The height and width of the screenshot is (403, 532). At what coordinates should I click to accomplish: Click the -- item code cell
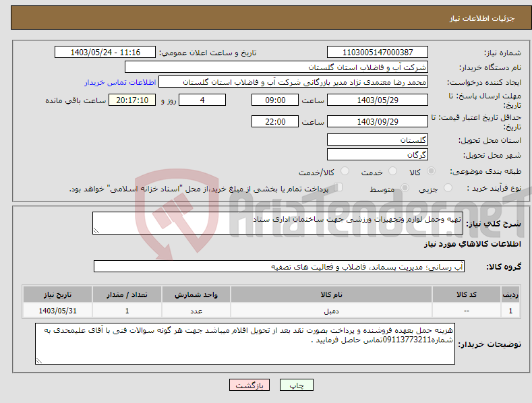pyautogui.click(x=466, y=311)
